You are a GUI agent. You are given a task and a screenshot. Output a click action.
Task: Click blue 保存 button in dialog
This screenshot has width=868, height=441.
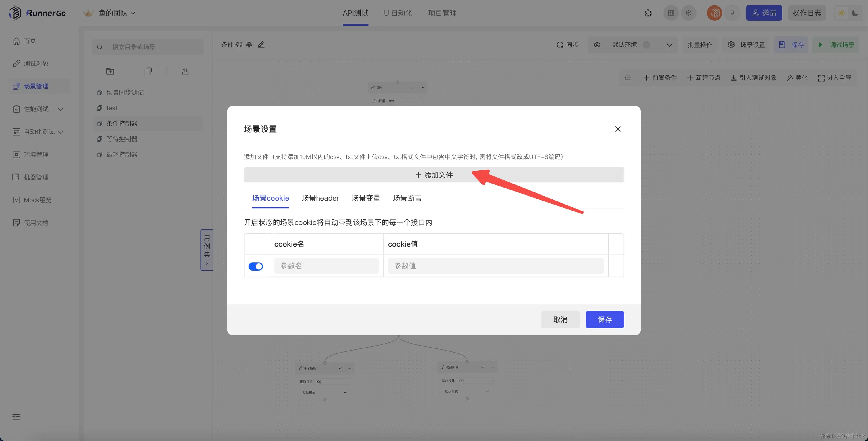pyautogui.click(x=604, y=319)
